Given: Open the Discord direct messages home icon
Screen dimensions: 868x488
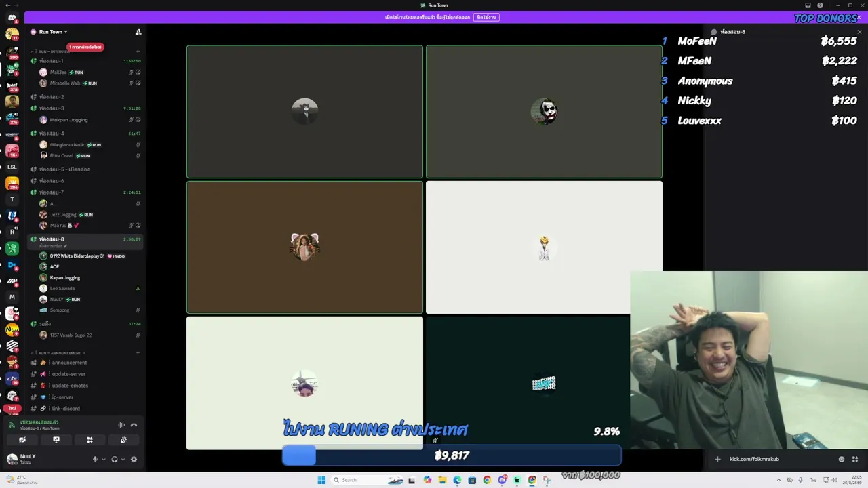Looking at the screenshot, I should (12, 18).
